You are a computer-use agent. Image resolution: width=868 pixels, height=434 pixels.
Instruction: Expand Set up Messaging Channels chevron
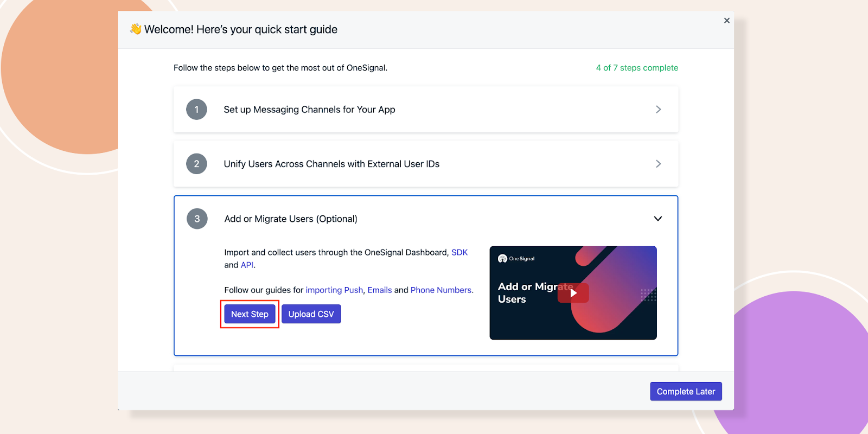[658, 110]
